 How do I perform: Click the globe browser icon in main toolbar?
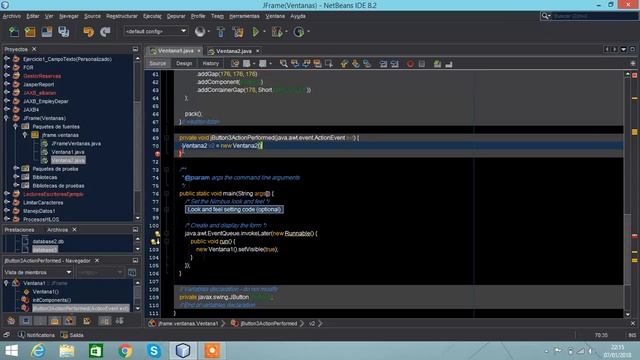tap(200, 31)
